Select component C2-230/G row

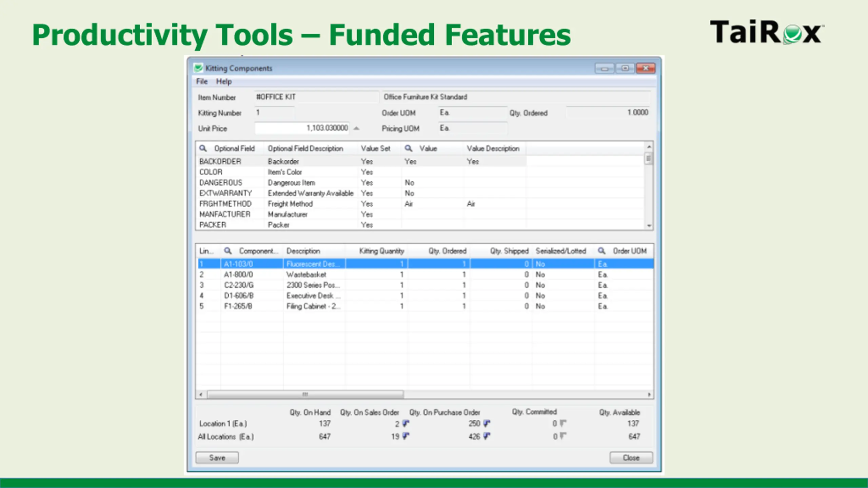click(426, 285)
